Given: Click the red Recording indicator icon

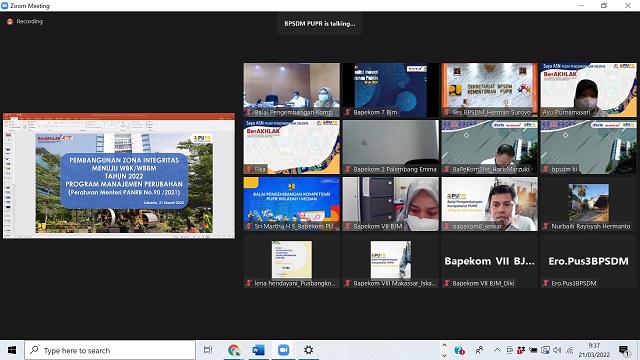Looking at the screenshot, I should [x=10, y=22].
